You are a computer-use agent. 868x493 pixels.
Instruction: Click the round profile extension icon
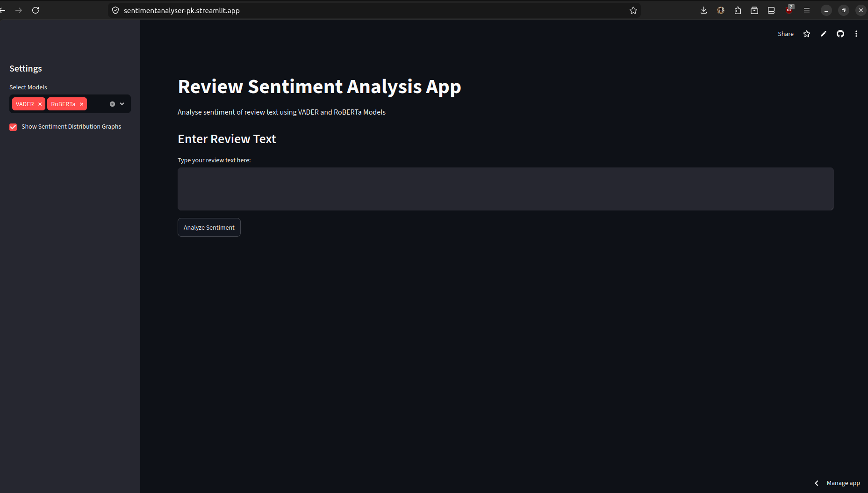tap(720, 10)
